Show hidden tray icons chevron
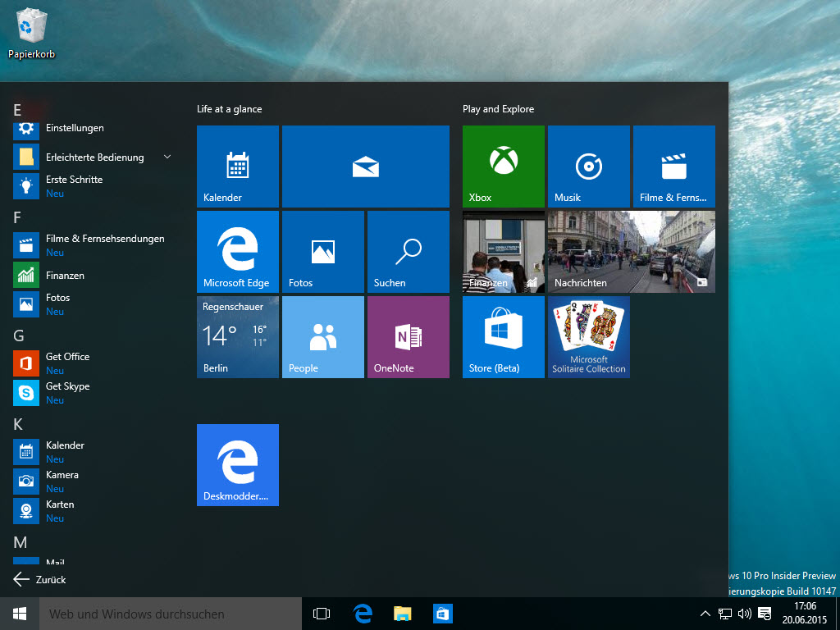840x630 pixels. [705, 614]
